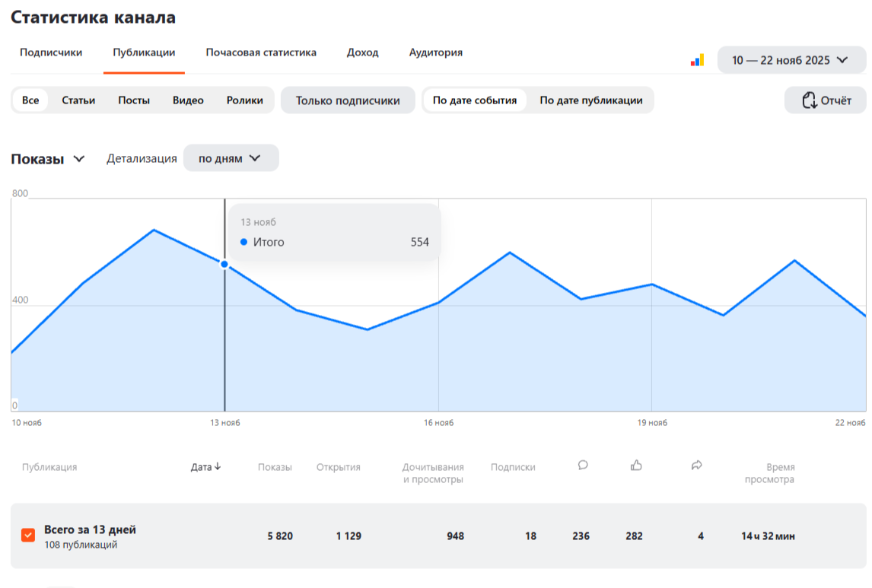
Task: Filter by Ролики
Action: 245,100
